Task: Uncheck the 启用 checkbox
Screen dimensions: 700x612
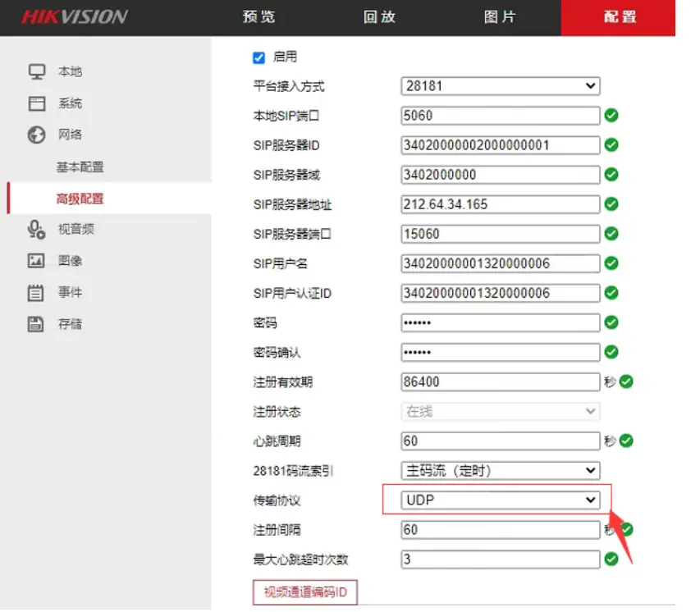Action: click(259, 57)
